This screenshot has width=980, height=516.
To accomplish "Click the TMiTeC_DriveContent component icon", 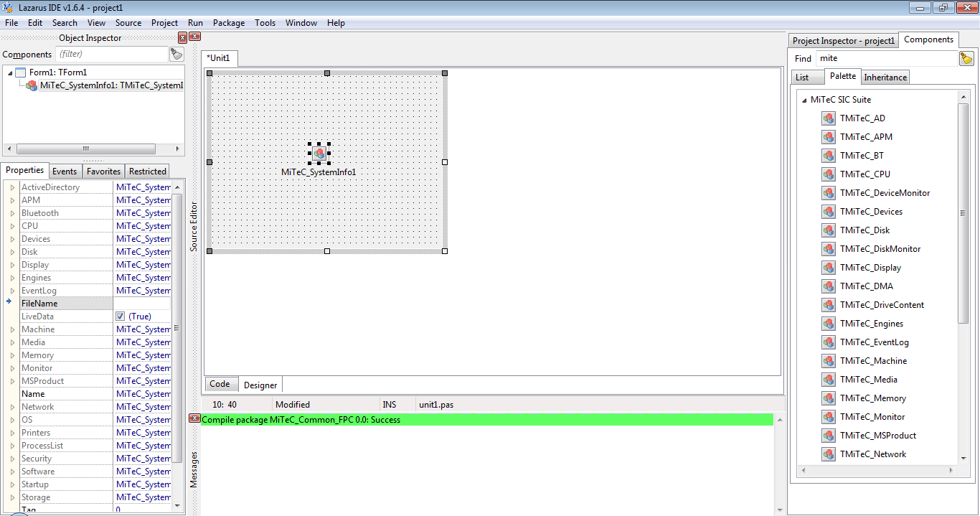I will [829, 305].
